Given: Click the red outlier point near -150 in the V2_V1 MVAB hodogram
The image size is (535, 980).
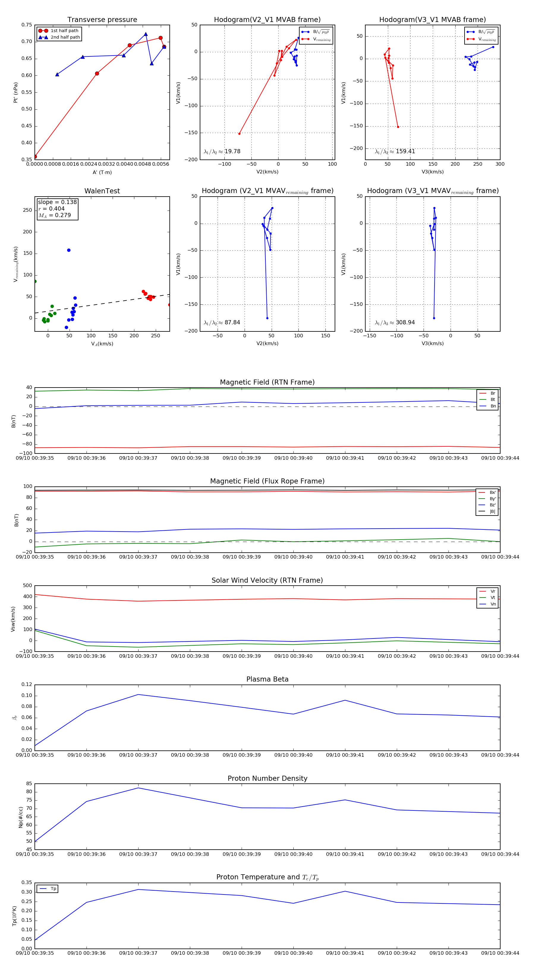Looking at the screenshot, I should pos(239,134).
